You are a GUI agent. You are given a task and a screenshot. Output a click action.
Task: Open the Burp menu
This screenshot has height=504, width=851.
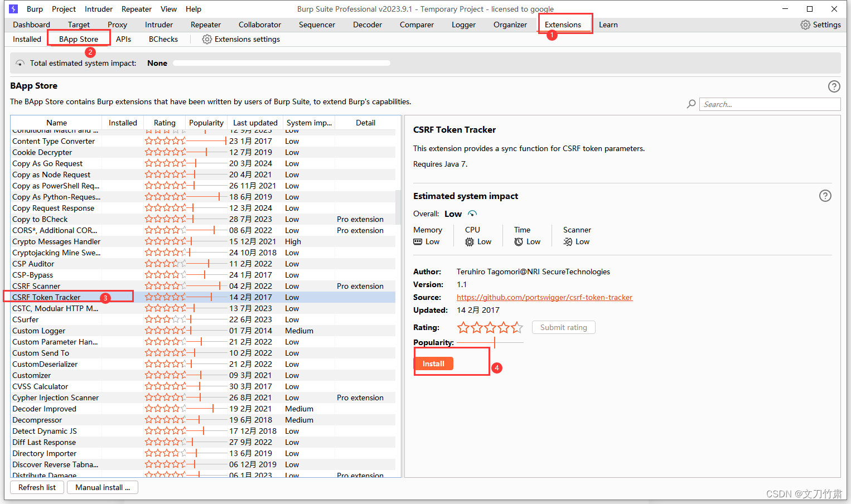[x=35, y=9]
